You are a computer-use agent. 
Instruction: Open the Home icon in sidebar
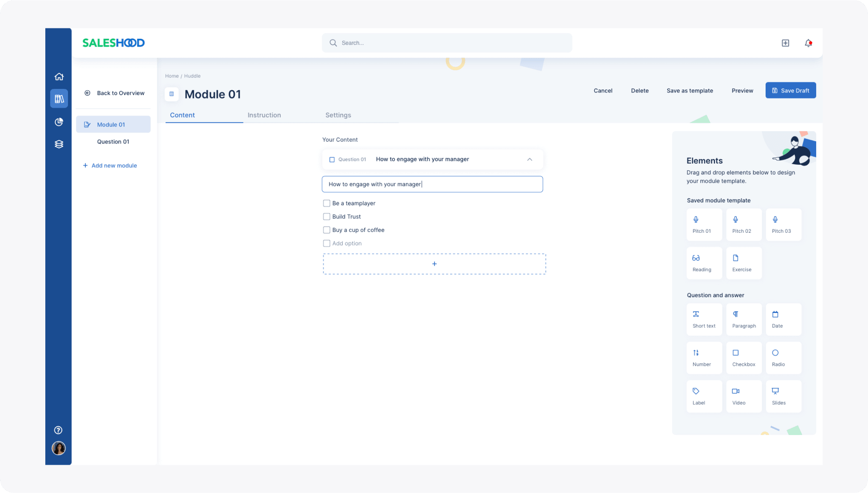tap(59, 77)
